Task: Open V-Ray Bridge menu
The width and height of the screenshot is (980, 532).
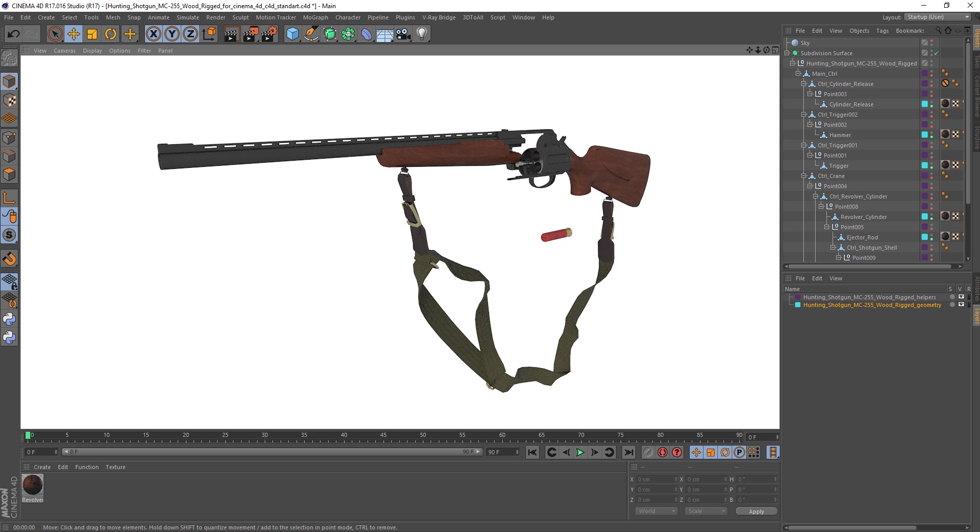Action: coord(439,17)
